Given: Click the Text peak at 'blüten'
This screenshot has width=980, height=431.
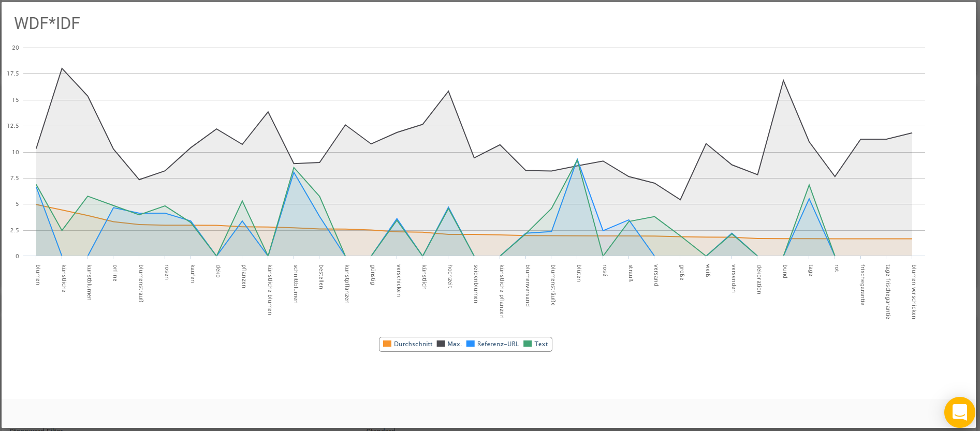Looking at the screenshot, I should point(577,159).
